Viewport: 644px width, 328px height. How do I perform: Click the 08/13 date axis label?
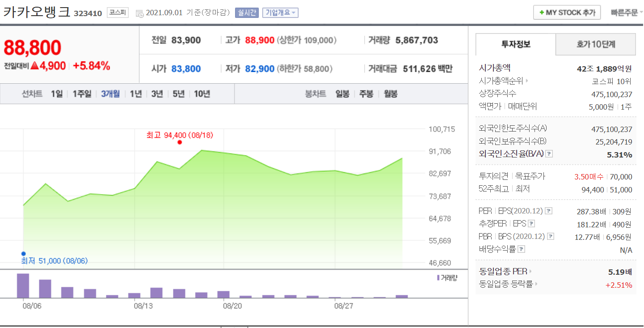143,306
